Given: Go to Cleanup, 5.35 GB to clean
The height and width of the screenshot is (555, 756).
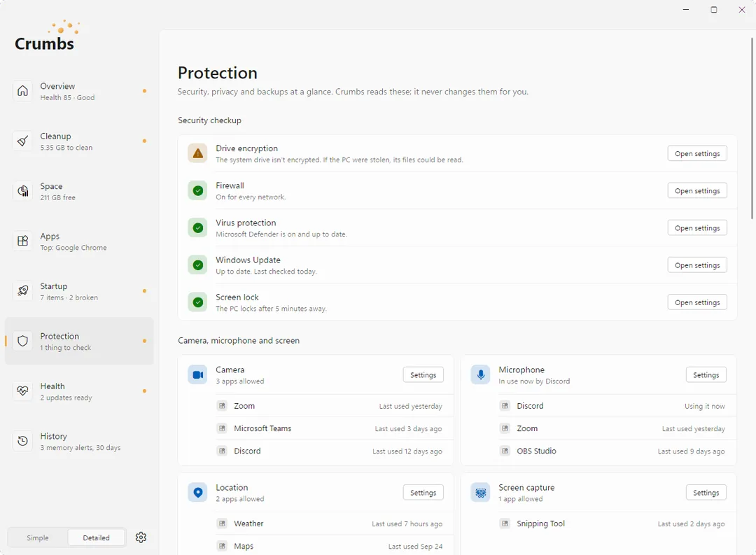Looking at the screenshot, I should click(79, 141).
